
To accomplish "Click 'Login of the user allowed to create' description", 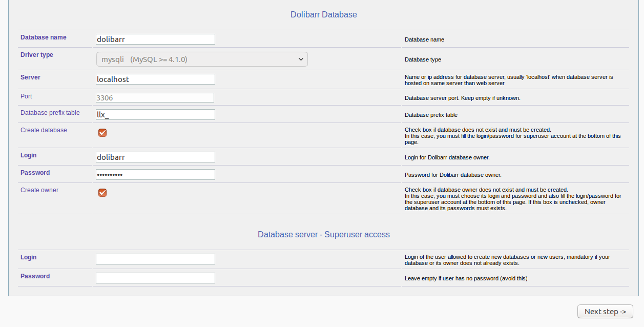I will point(507,260).
